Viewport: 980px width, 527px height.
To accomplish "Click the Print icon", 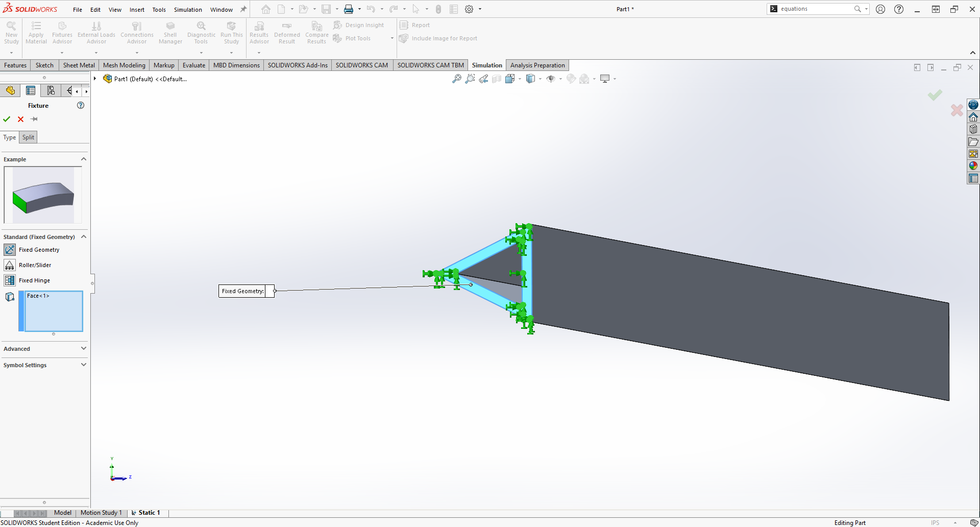I will tap(349, 9).
